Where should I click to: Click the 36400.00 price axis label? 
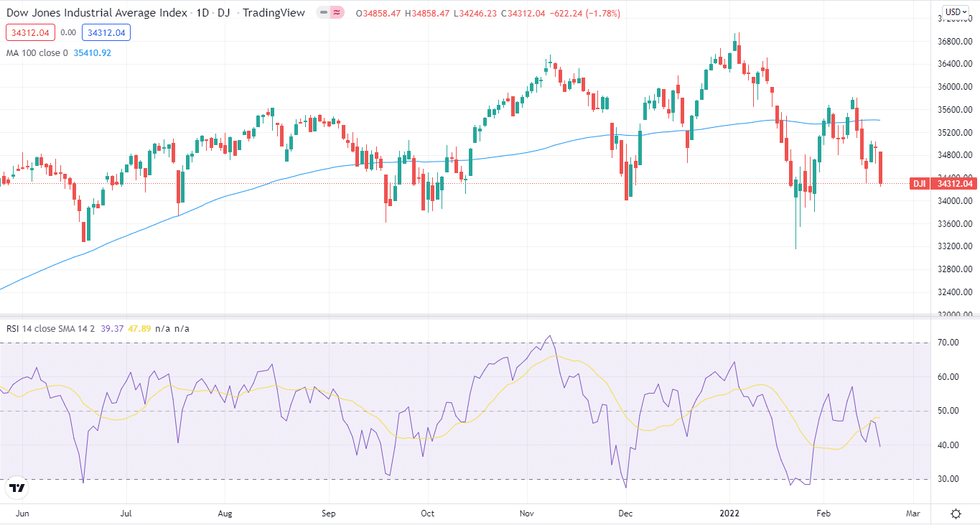coord(956,65)
